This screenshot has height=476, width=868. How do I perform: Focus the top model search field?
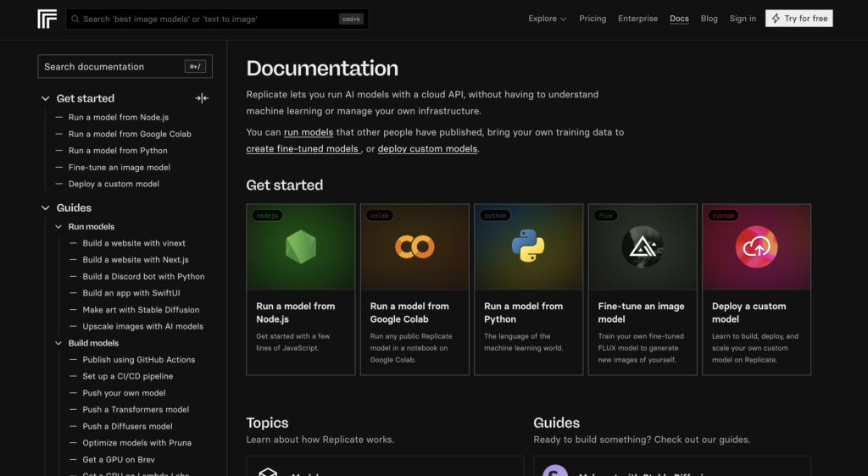[x=217, y=19]
